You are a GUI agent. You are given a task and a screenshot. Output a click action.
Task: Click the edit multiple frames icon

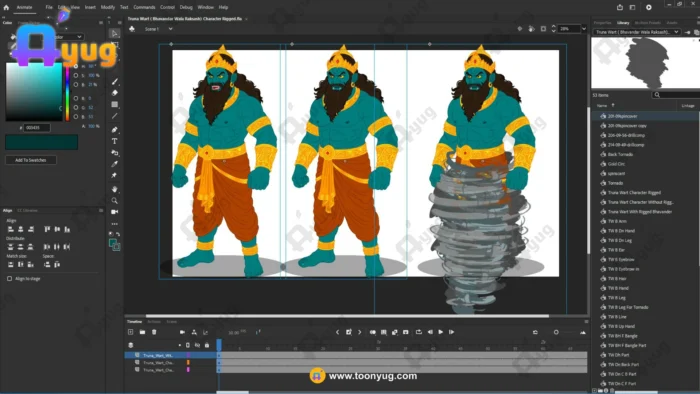pyautogui.click(x=383, y=332)
